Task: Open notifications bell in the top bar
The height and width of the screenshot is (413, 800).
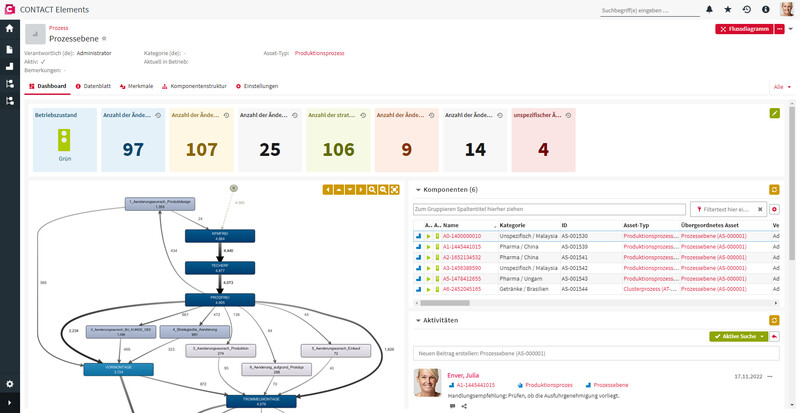Action: tap(709, 9)
